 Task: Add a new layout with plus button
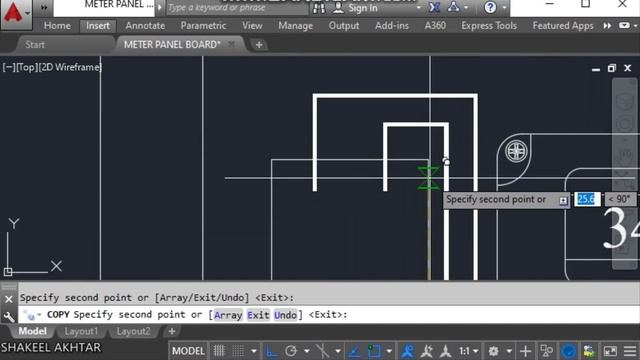point(172,331)
